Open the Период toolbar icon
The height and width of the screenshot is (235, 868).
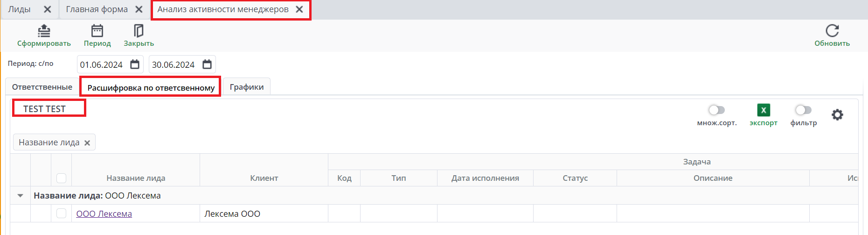click(x=97, y=31)
